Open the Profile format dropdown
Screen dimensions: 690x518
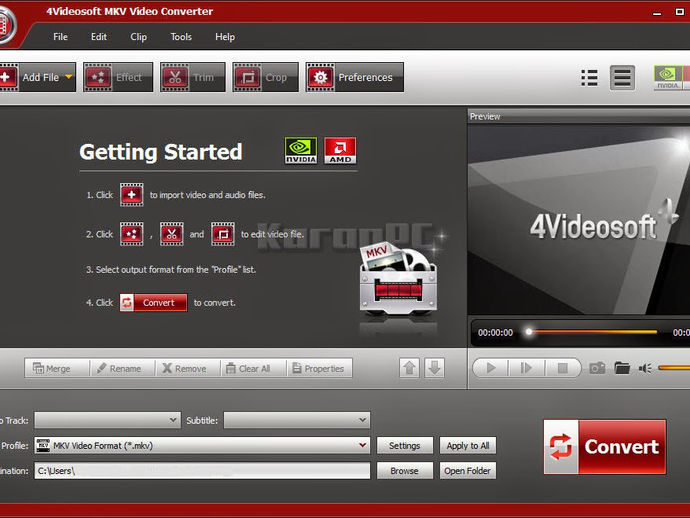pos(202,445)
